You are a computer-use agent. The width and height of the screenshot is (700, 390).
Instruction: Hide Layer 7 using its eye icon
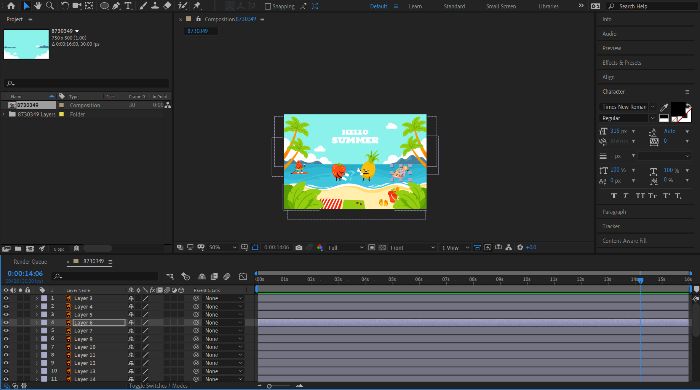tap(6, 331)
